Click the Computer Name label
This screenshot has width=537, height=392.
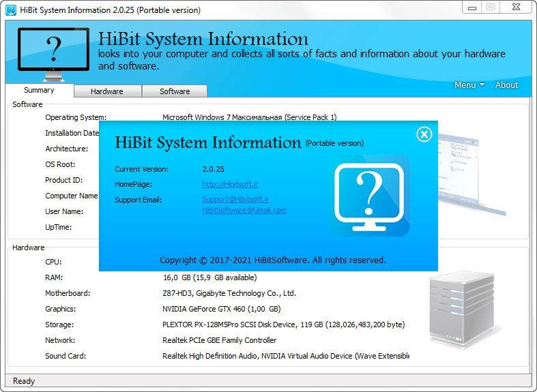click(x=72, y=196)
